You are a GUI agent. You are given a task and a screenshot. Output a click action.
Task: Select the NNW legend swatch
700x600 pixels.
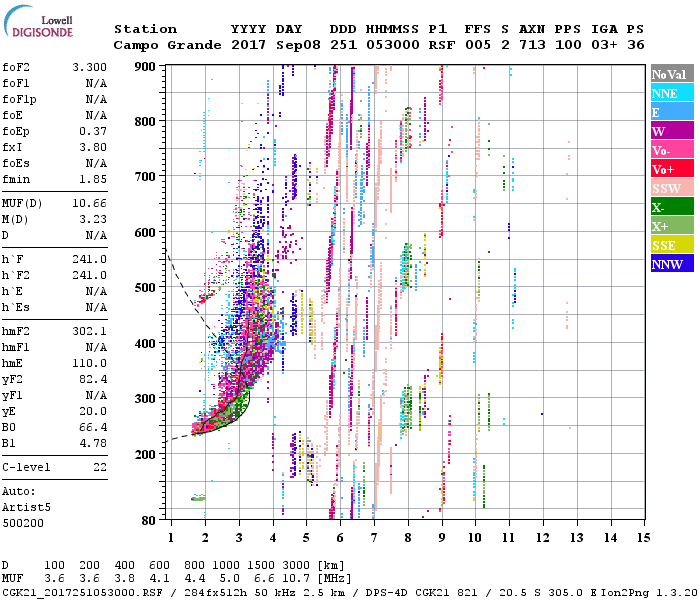pyautogui.click(x=672, y=263)
